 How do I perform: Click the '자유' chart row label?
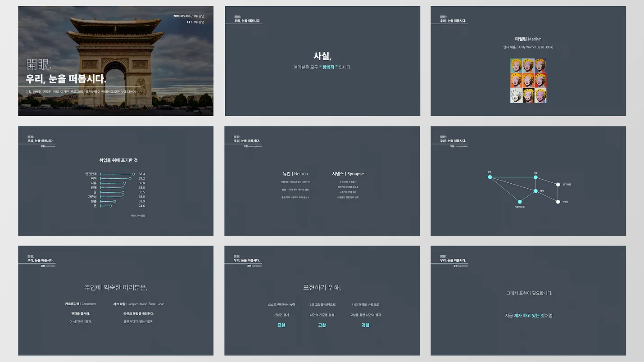(94, 183)
